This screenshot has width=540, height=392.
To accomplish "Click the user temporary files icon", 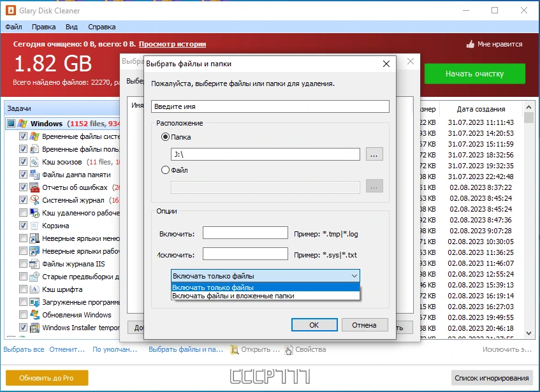I will [x=34, y=149].
